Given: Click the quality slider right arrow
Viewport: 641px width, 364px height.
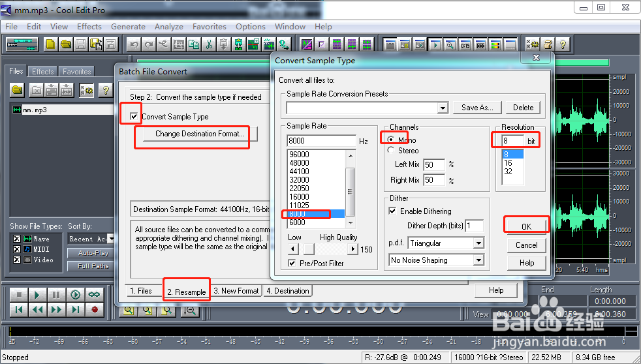Looking at the screenshot, I should (352, 249).
